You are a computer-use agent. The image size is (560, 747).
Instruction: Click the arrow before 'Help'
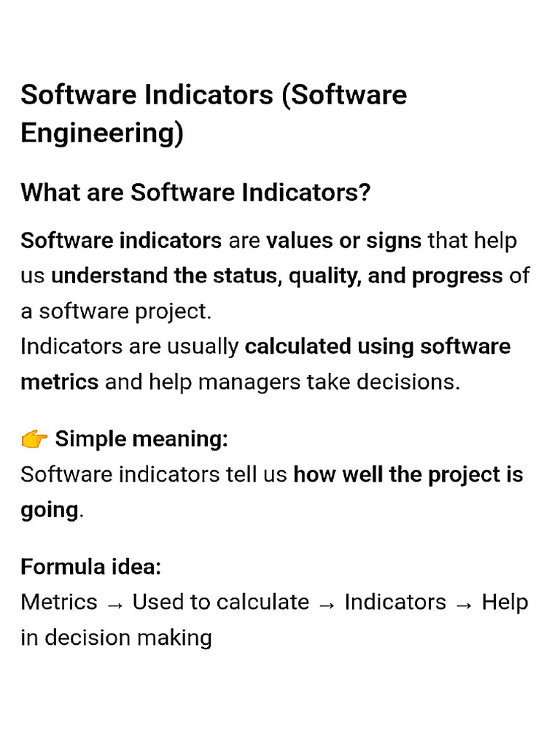464,605
